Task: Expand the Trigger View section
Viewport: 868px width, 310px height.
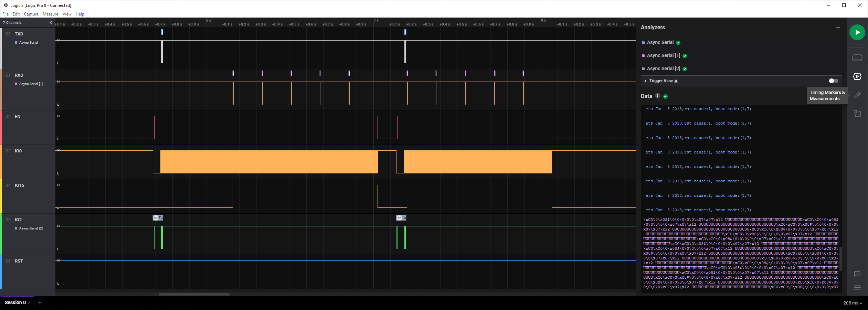Action: coord(645,81)
